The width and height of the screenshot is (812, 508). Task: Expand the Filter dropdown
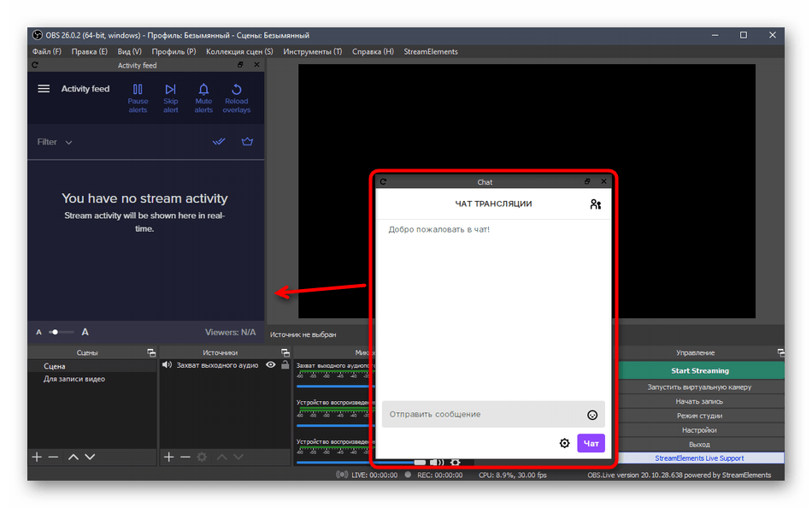pyautogui.click(x=55, y=142)
